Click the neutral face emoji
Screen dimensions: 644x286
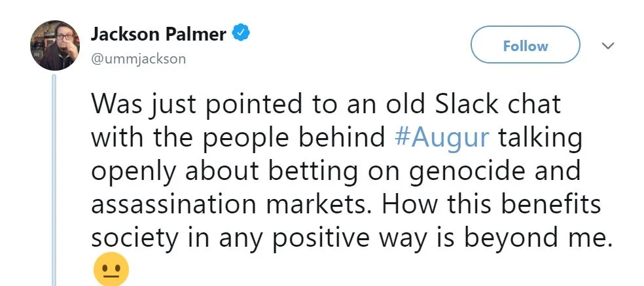[x=111, y=270]
